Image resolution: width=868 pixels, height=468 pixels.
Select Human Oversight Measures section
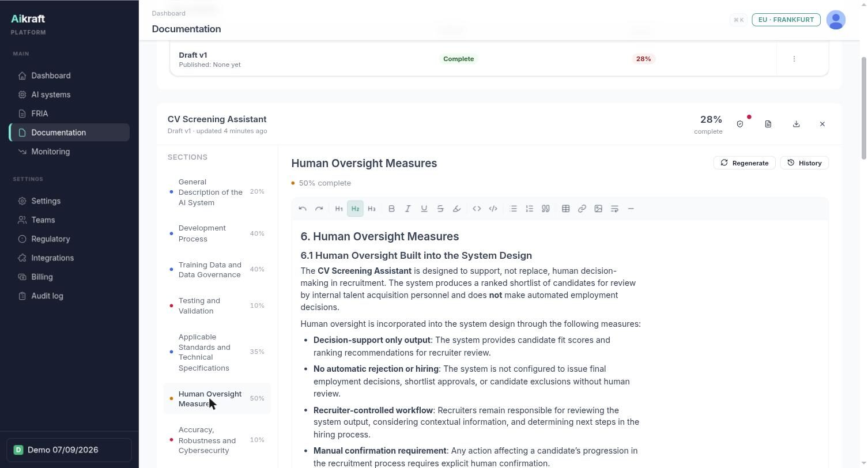(x=217, y=398)
